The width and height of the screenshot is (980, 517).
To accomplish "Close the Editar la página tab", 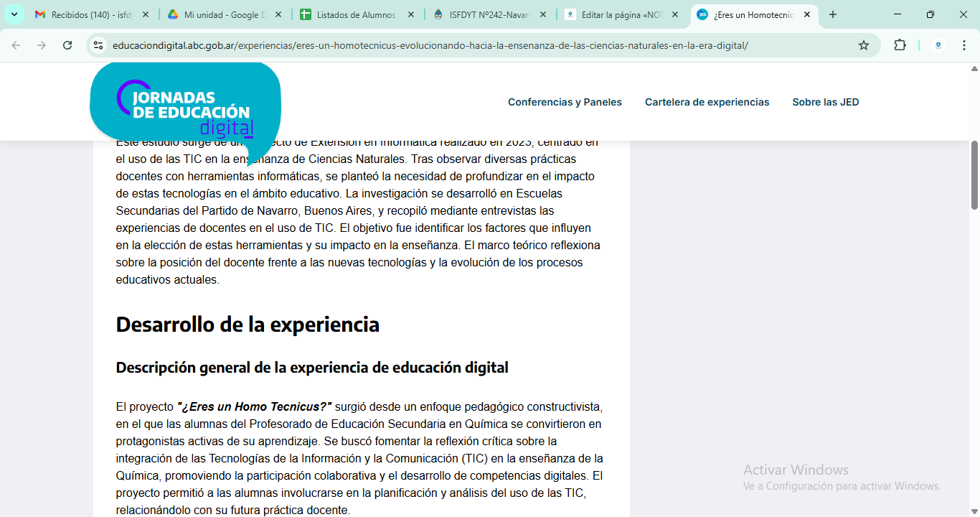I will tap(675, 14).
